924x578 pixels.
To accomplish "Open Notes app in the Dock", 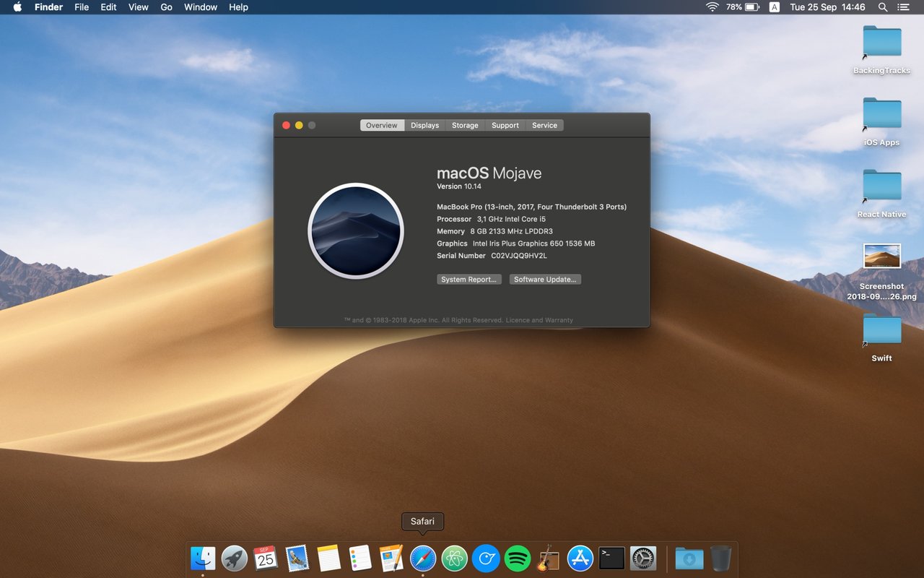I will [x=328, y=558].
